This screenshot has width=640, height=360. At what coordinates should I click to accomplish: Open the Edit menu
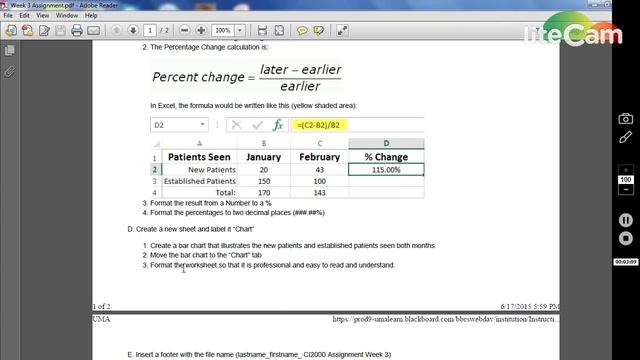[x=24, y=16]
